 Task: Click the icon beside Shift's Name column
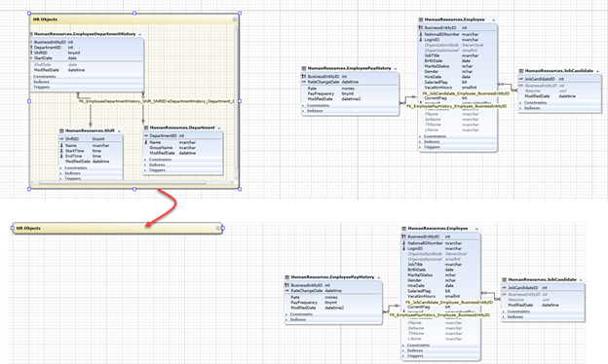coord(61,146)
